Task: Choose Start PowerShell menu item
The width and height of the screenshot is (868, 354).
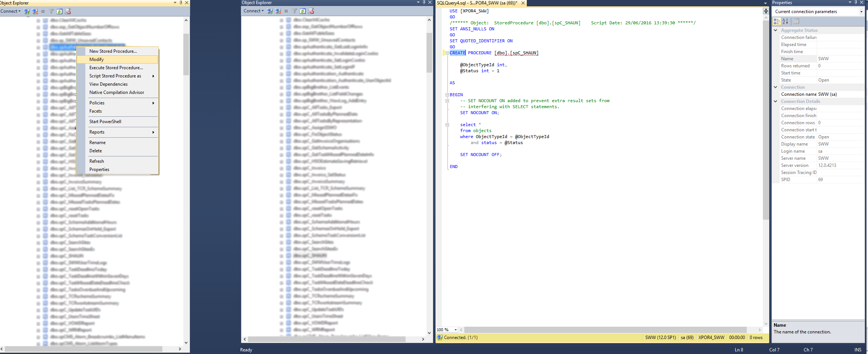Action: coord(117,122)
